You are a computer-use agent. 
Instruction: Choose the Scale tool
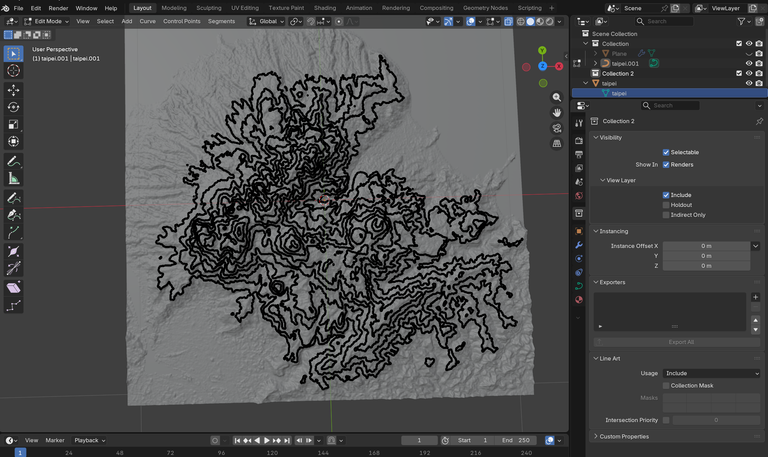pos(13,124)
